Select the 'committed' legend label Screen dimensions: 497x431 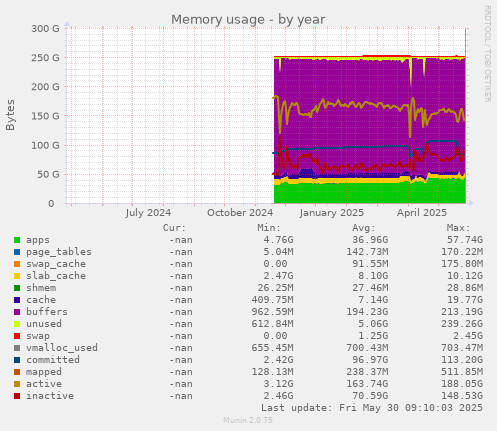coord(53,360)
